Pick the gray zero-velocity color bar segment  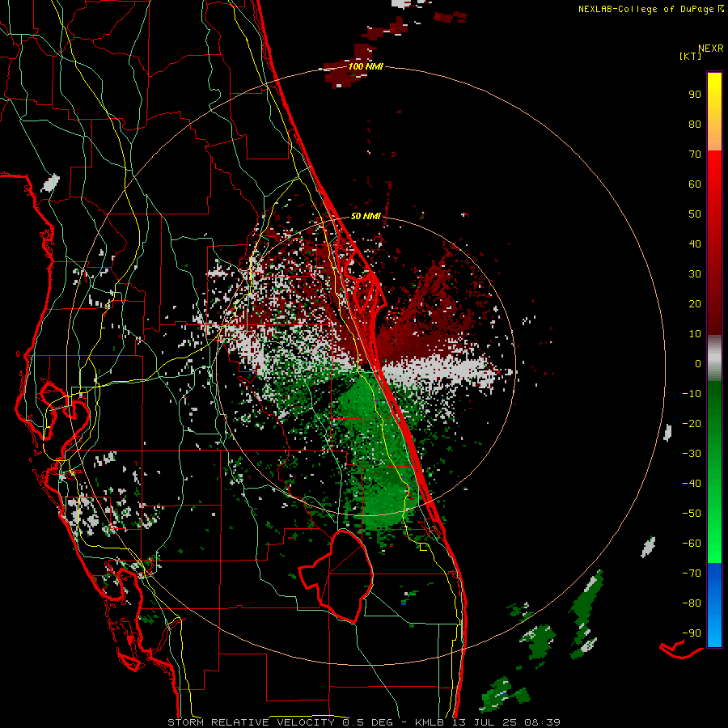[x=714, y=358]
